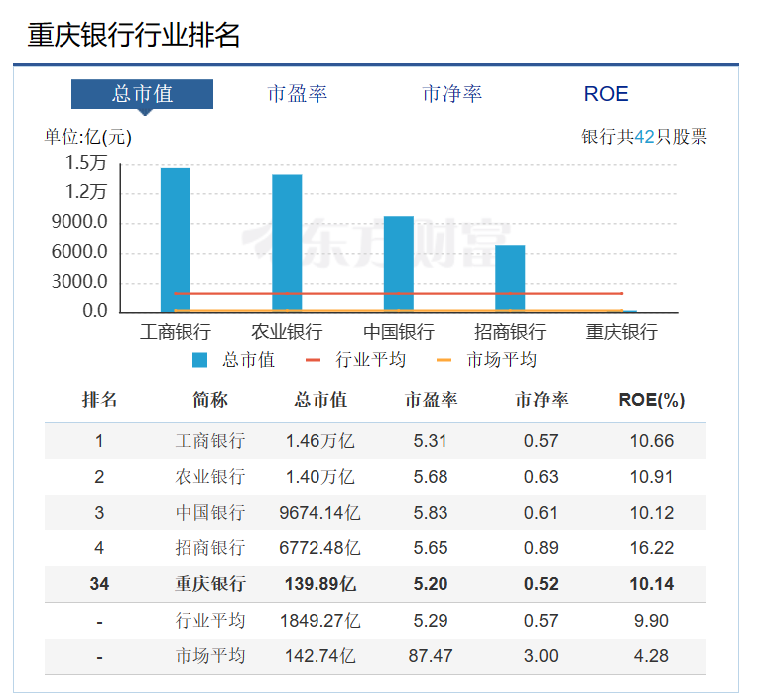Image resolution: width=762 pixels, height=700 pixels.
Task: Click the red 行业平均 legend marker
Action: [313, 360]
